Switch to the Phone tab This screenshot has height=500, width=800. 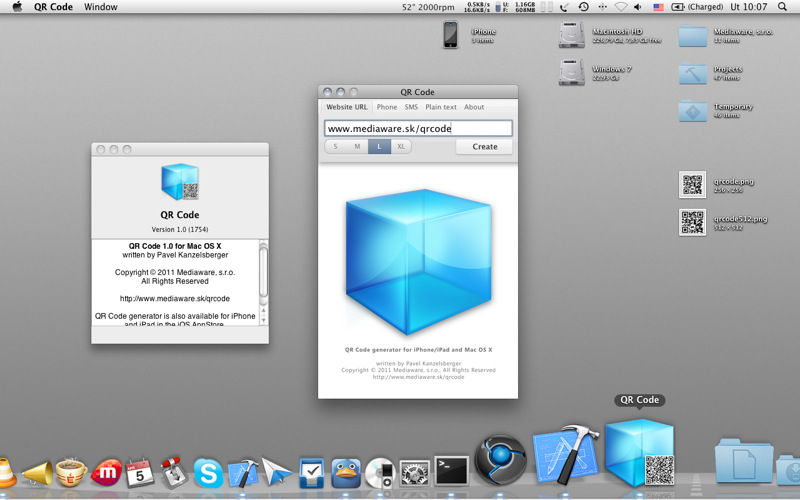(387, 107)
